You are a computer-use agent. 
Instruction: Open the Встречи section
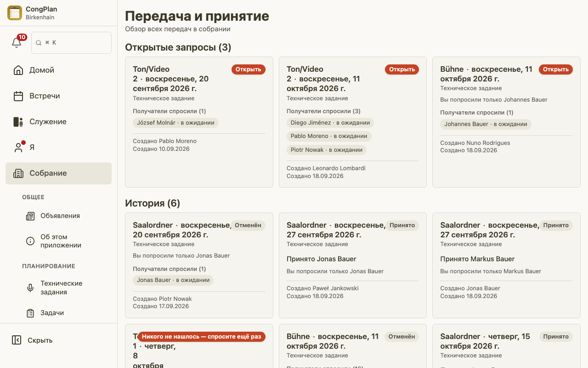58,96
